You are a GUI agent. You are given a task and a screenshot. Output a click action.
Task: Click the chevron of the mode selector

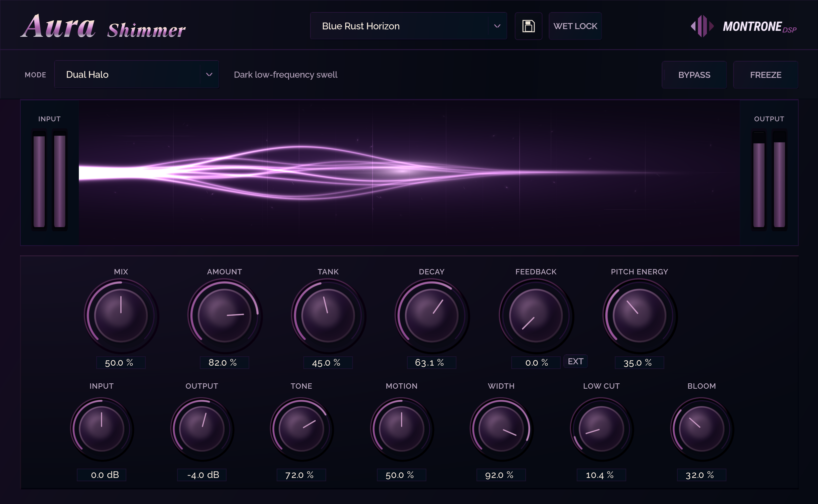click(x=209, y=75)
